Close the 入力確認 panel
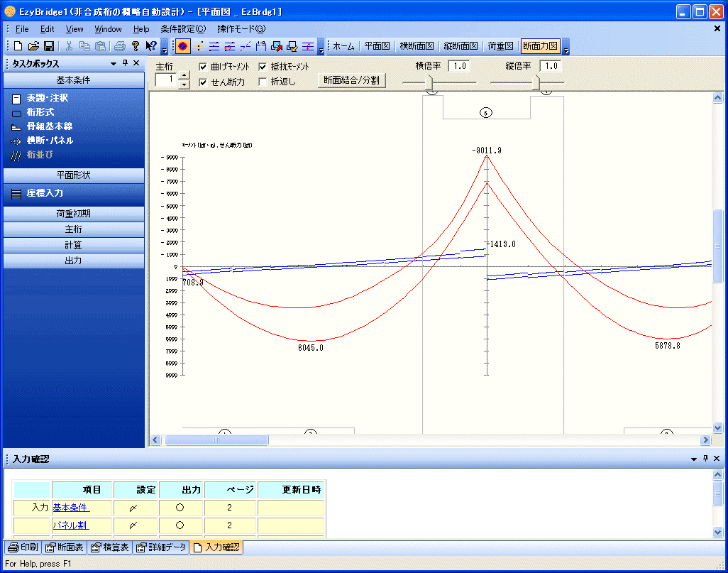This screenshot has width=728, height=573. pyautogui.click(x=717, y=459)
